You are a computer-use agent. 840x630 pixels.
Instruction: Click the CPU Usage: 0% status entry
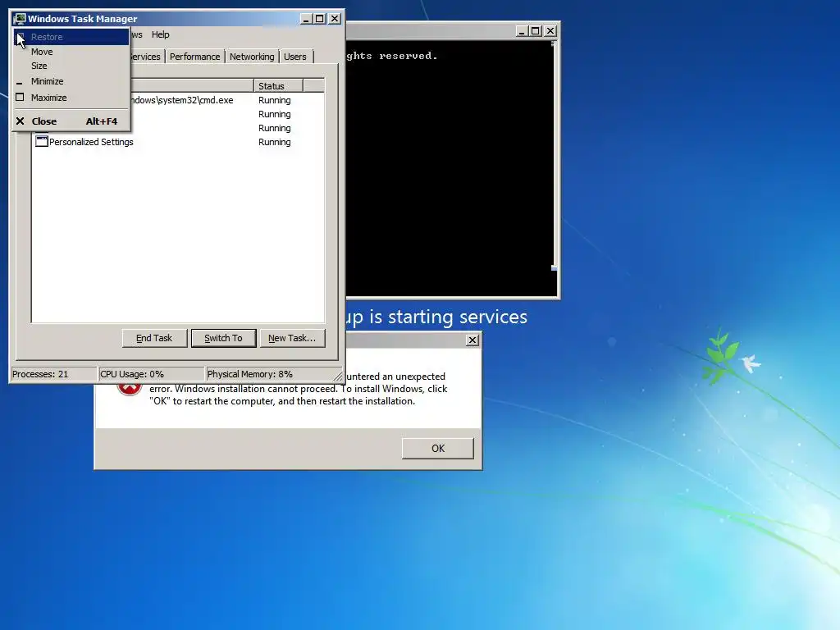tap(152, 374)
